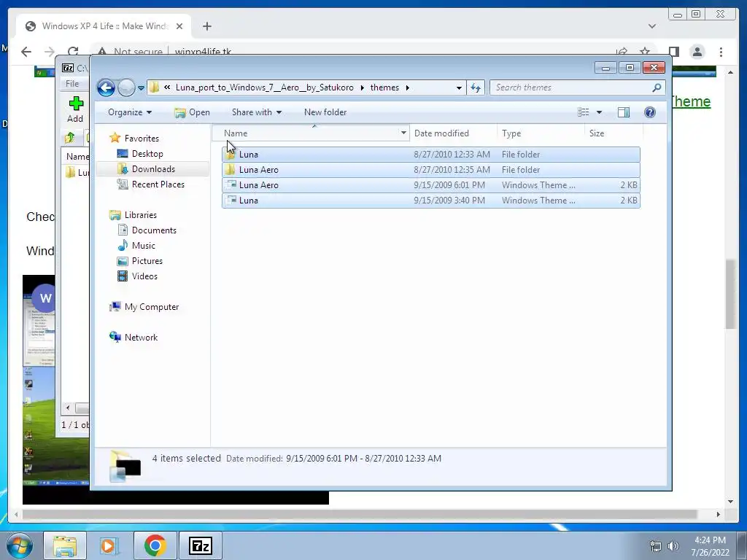
Task: Open the Organize menu
Action: click(130, 112)
